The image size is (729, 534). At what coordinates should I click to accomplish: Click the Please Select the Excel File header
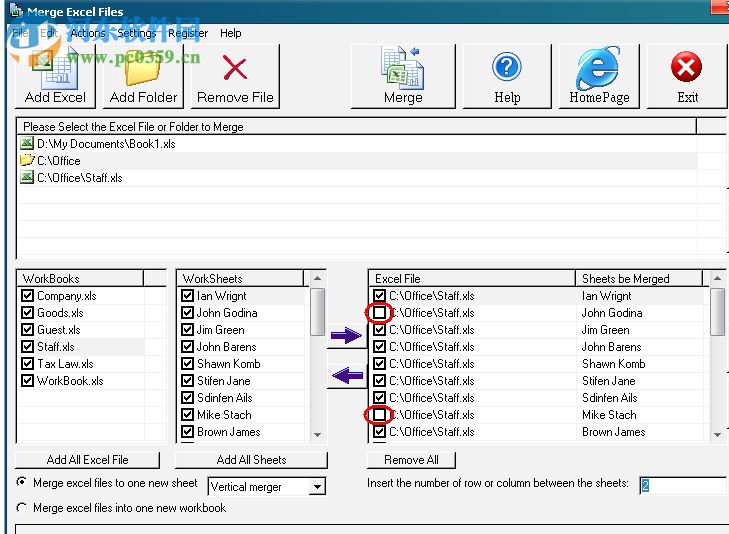click(357, 126)
